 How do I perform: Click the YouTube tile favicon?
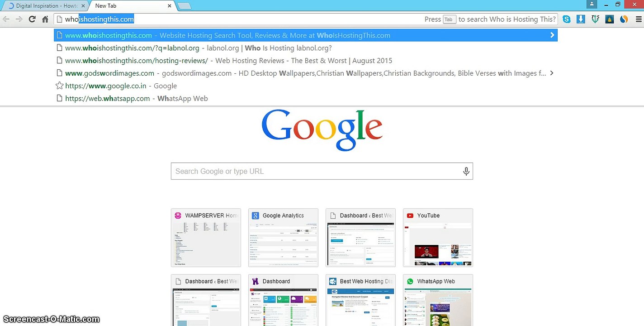point(410,216)
